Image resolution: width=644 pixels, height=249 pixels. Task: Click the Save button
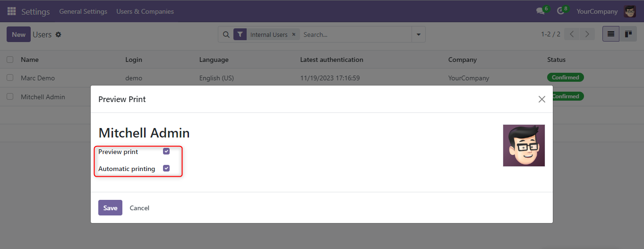(110, 208)
